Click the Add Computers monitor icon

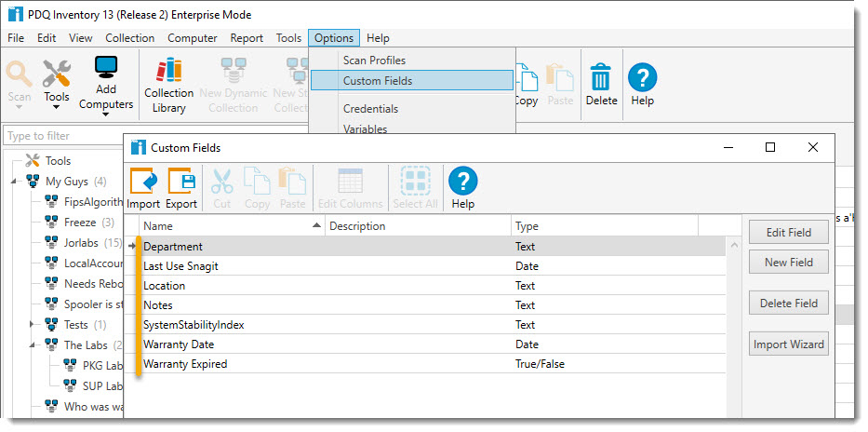[x=106, y=69]
